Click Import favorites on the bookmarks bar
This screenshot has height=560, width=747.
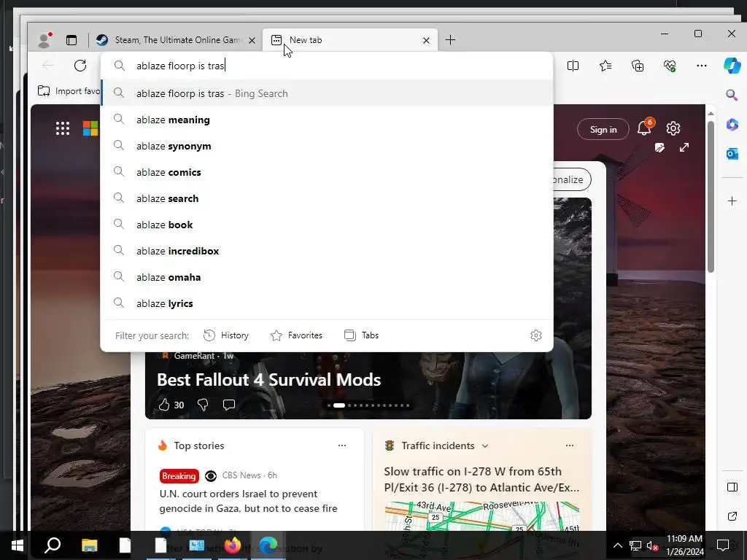pyautogui.click(x=69, y=91)
